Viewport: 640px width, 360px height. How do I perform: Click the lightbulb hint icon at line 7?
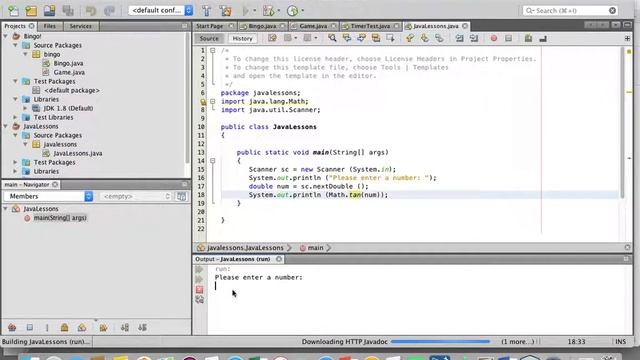203,102
